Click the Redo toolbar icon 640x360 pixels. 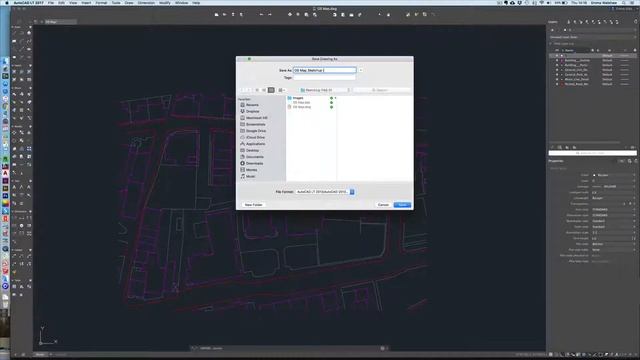pos(270,15)
